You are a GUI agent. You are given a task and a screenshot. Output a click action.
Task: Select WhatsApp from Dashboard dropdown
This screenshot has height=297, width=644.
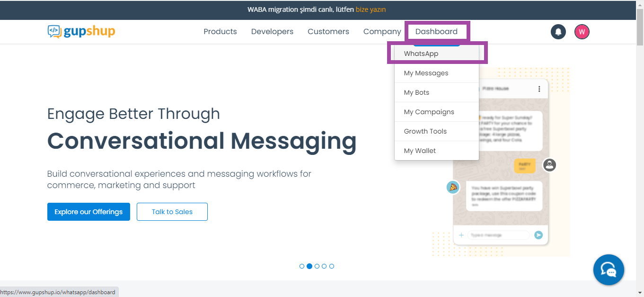pos(437,54)
